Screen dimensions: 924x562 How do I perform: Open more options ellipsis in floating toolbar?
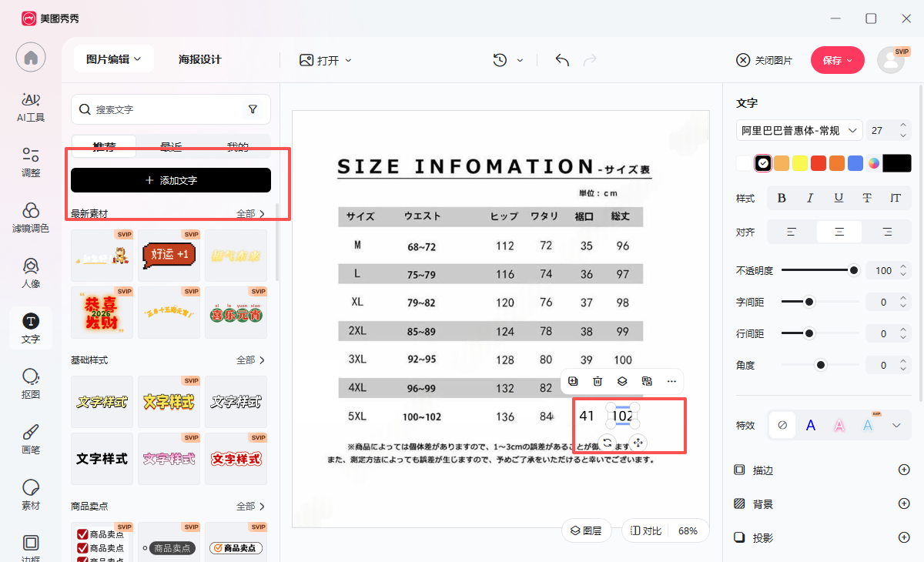pos(671,381)
